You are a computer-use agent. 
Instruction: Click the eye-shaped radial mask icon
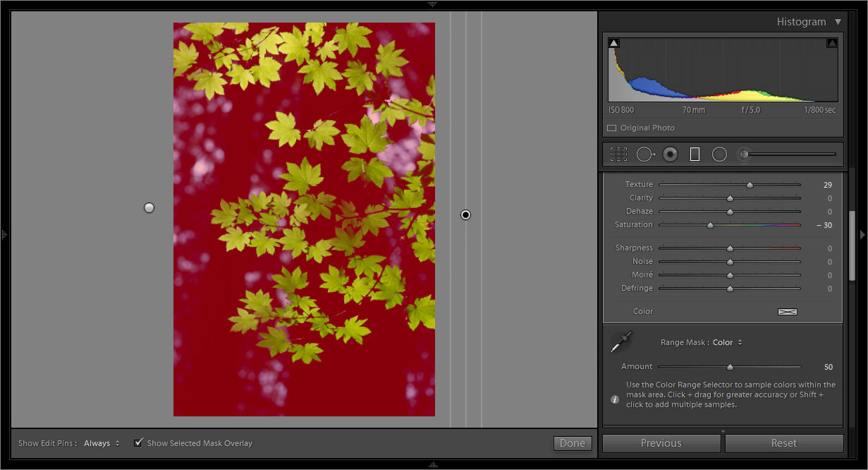click(x=670, y=154)
